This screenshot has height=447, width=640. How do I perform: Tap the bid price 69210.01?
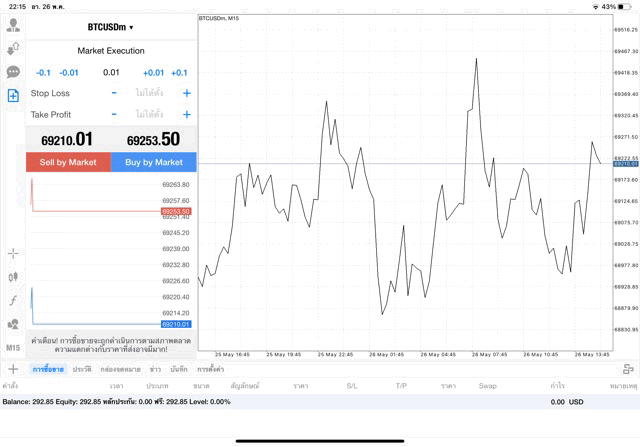pos(67,140)
